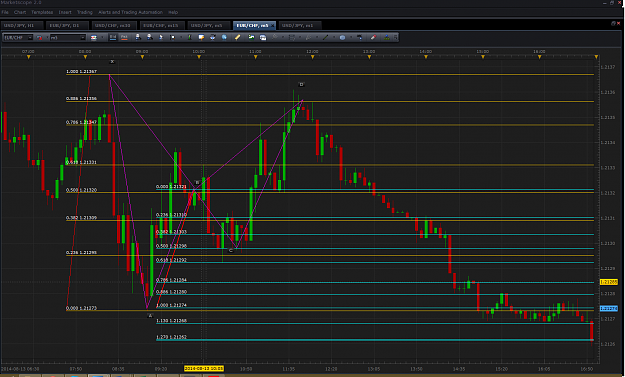
Task: Click the pattern point X label
Action: pos(112,61)
